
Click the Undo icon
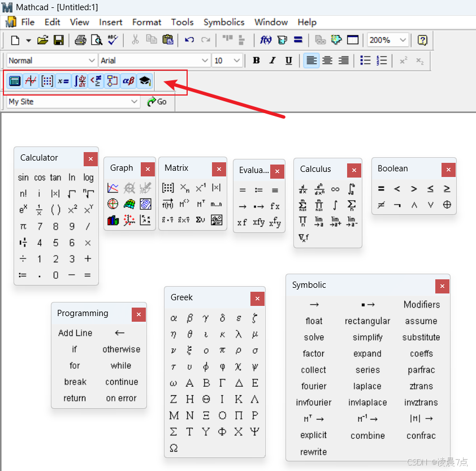coord(189,40)
